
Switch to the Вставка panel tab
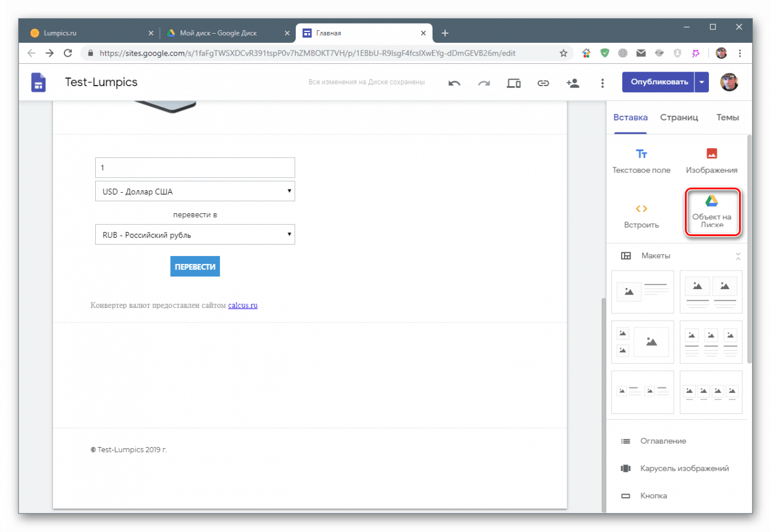click(x=631, y=117)
